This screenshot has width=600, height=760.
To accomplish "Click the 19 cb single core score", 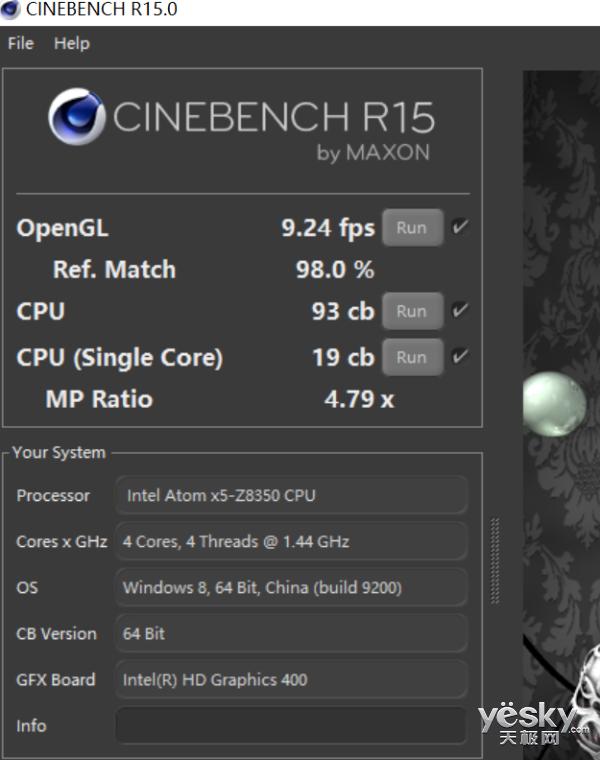I will pos(344,358).
